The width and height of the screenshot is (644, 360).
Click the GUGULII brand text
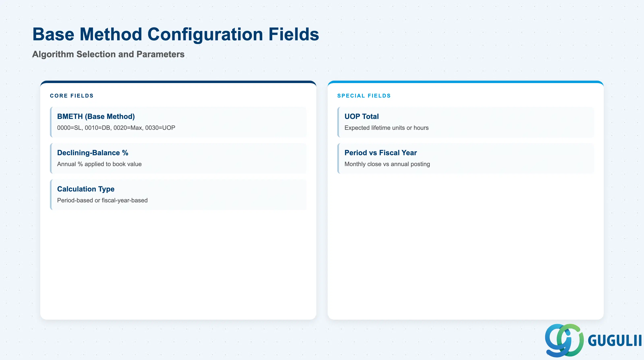615,341
